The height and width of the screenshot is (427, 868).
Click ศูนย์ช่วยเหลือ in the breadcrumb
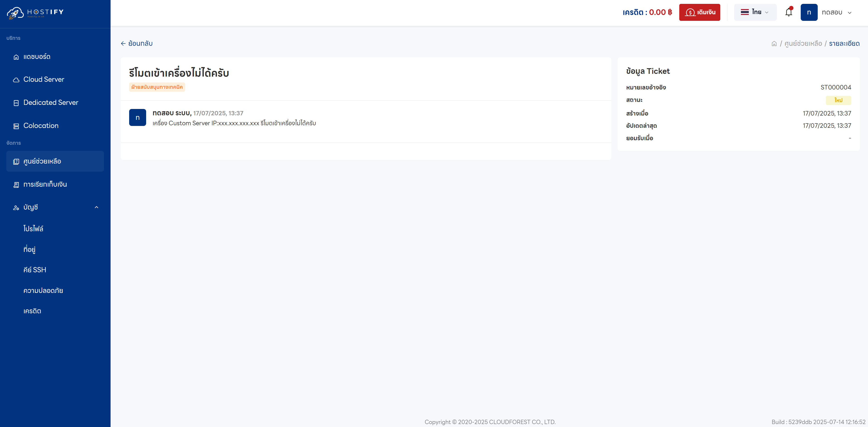click(x=803, y=43)
